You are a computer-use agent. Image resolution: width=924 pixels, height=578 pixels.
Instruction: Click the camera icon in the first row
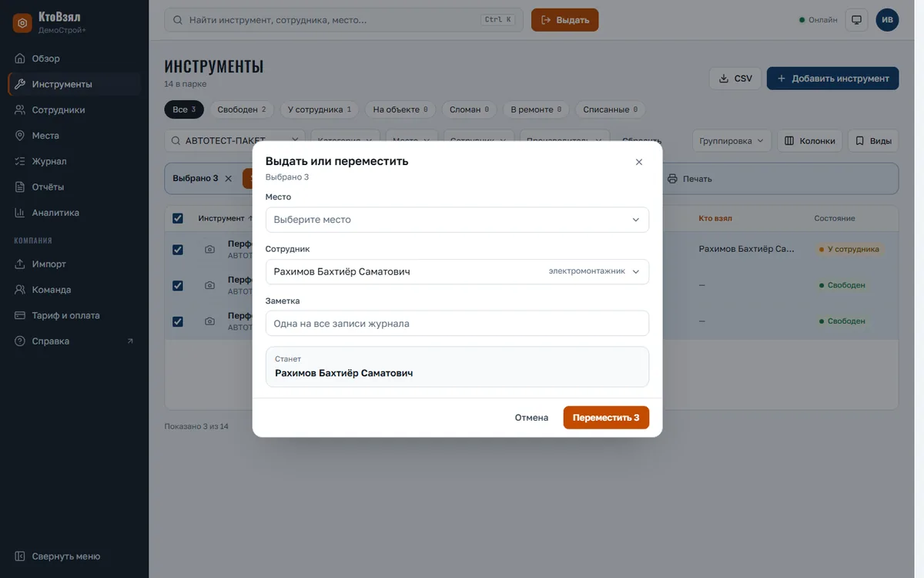tap(209, 250)
